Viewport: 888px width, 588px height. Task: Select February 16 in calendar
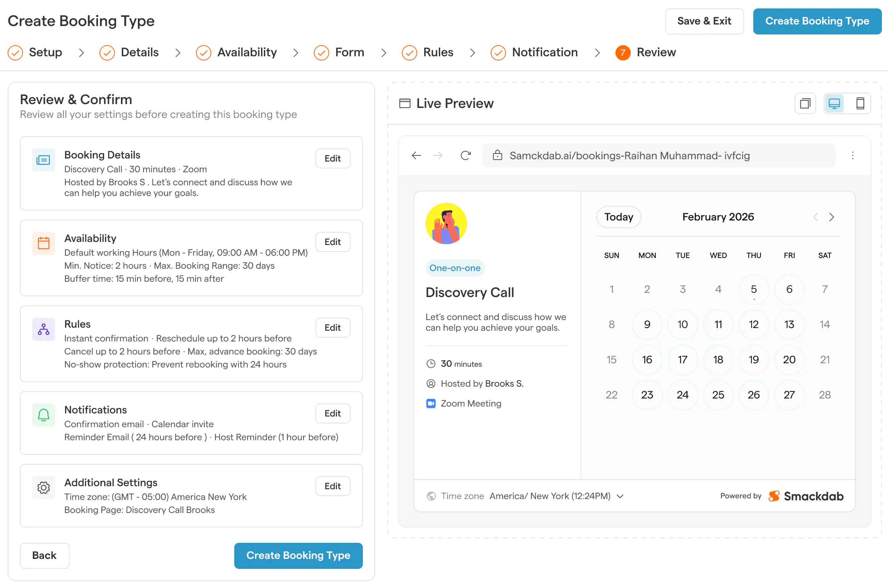647,360
